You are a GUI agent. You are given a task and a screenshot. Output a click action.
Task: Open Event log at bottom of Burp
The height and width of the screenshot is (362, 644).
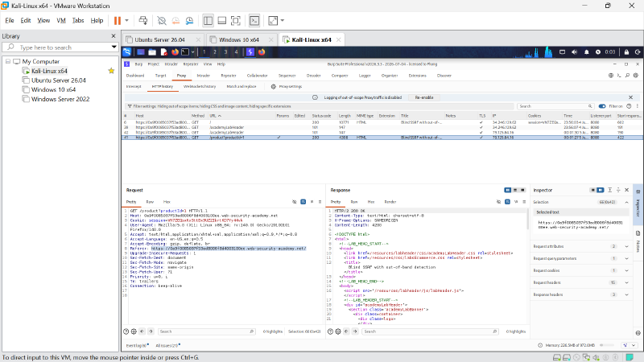click(x=137, y=346)
